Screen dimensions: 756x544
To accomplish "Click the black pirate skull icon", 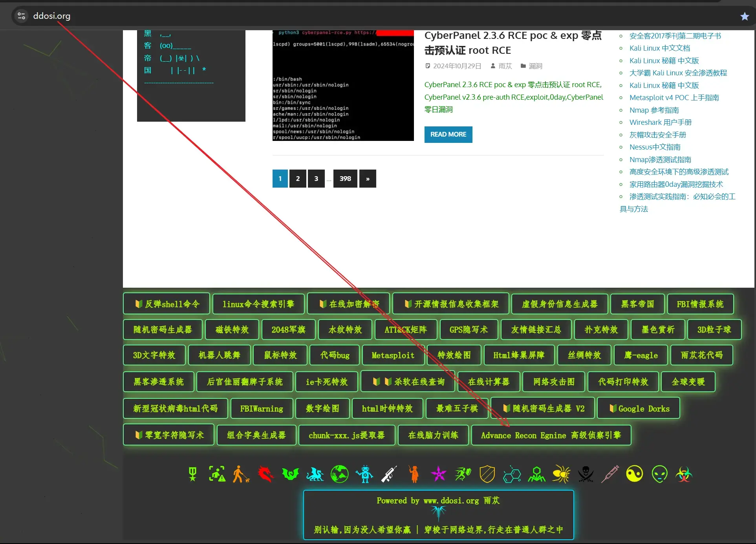I will coord(586,474).
